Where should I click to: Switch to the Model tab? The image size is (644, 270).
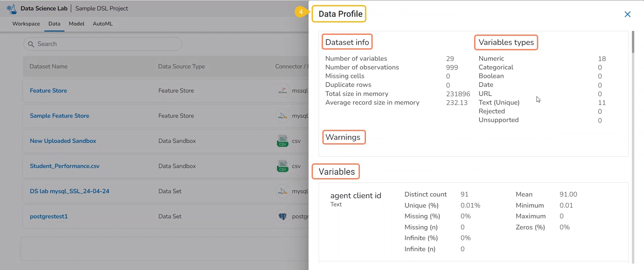[x=77, y=24]
